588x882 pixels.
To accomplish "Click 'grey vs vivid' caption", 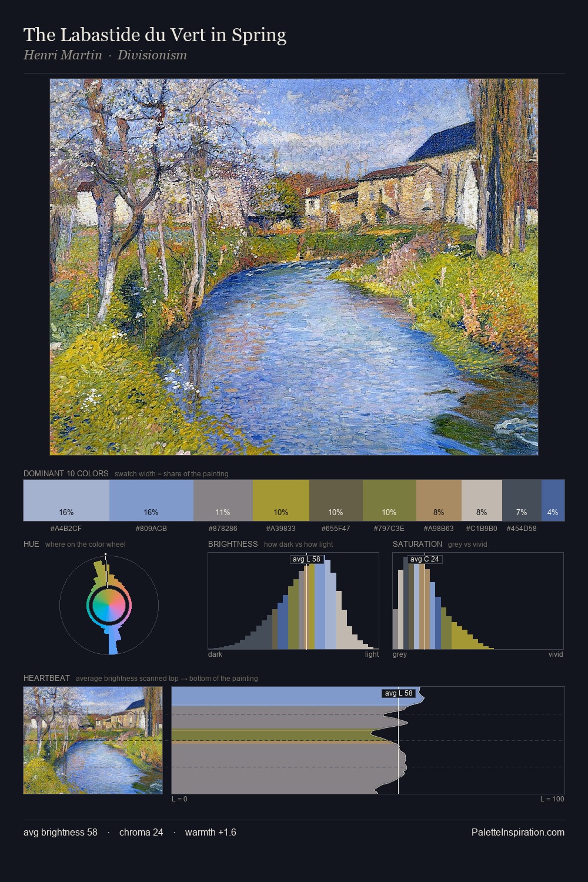I will click(x=467, y=544).
